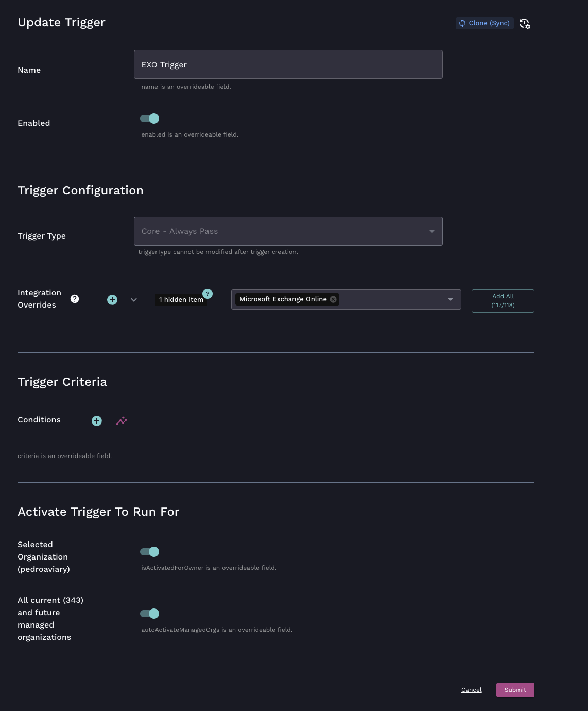This screenshot has height=711, width=588.
Task: Click the Cancel link
Action: pyautogui.click(x=471, y=690)
